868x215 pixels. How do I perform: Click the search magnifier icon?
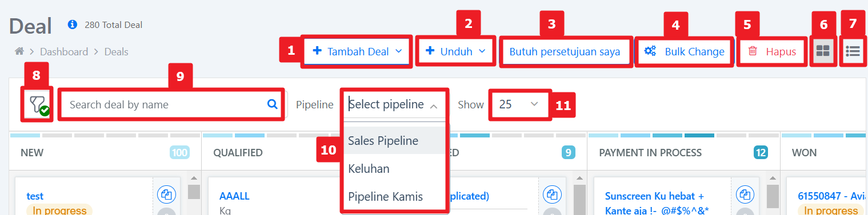pos(273,104)
